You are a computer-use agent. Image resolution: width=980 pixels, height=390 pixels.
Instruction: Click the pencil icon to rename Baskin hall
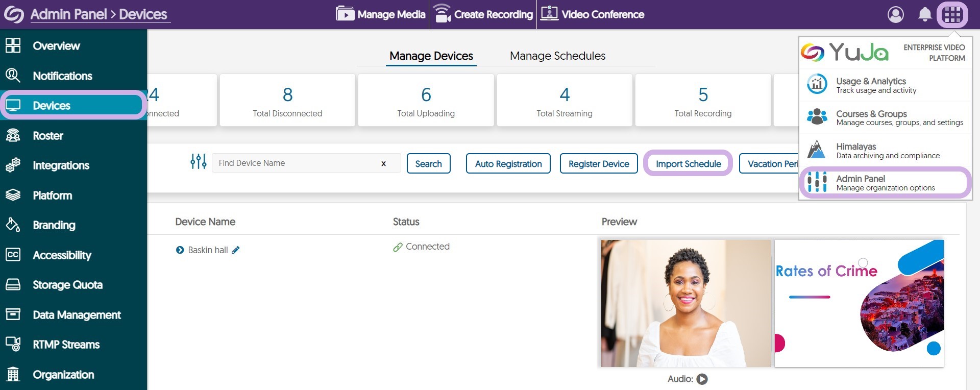pyautogui.click(x=235, y=250)
